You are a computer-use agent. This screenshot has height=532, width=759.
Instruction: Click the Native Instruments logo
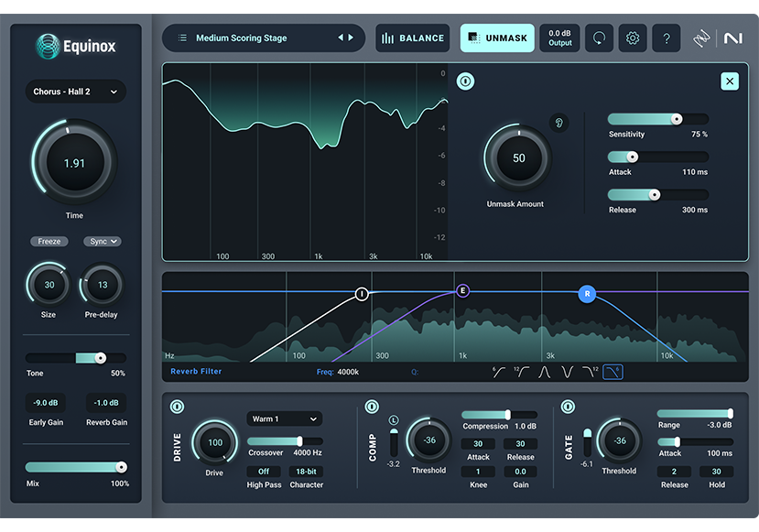point(732,38)
